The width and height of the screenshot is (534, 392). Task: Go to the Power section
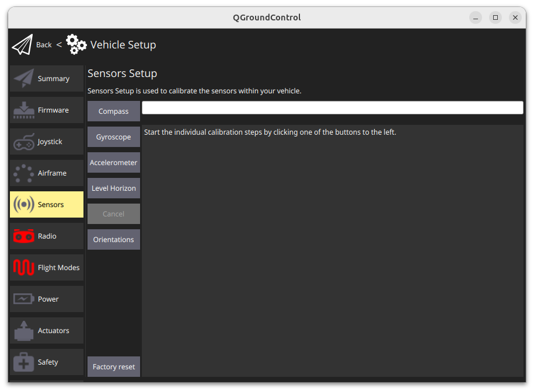(47, 299)
